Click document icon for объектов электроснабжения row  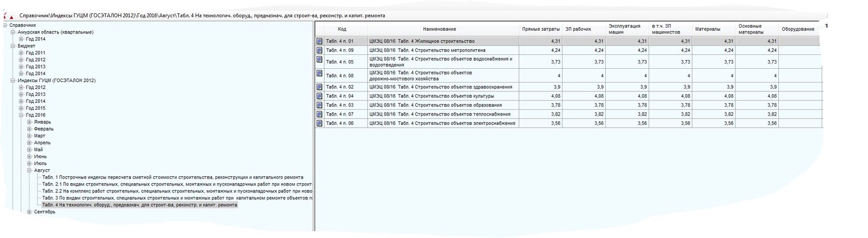click(x=319, y=124)
